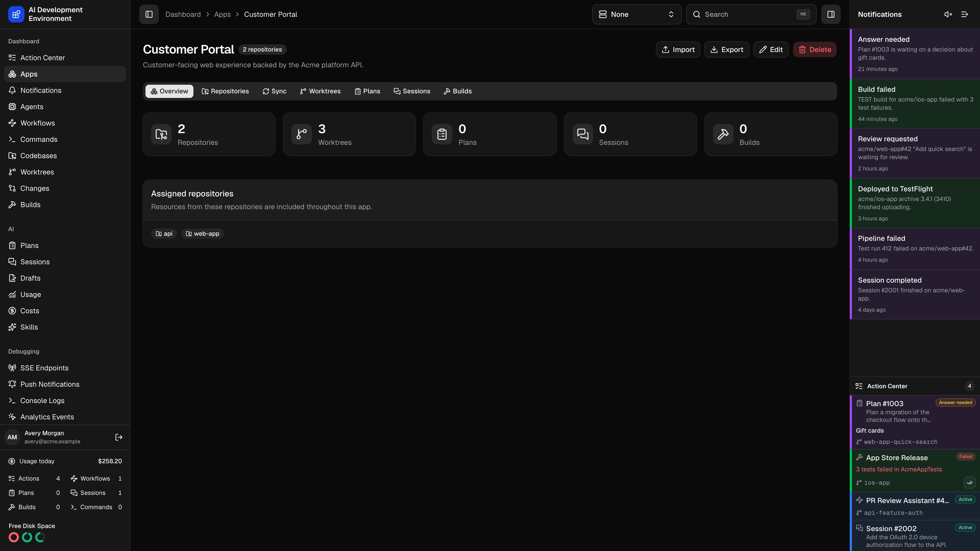Toggle the right notifications panel icon
The image size is (980, 551).
(830, 14)
